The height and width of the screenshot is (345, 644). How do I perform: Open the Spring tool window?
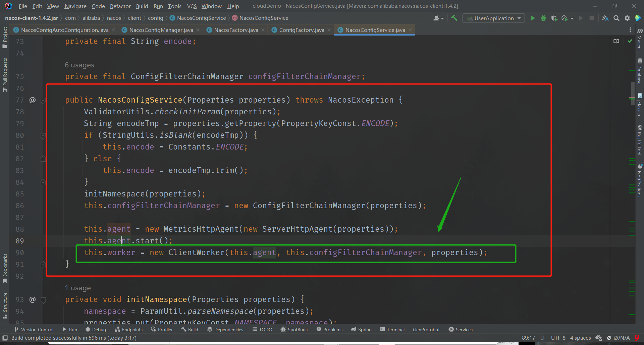[361, 330]
